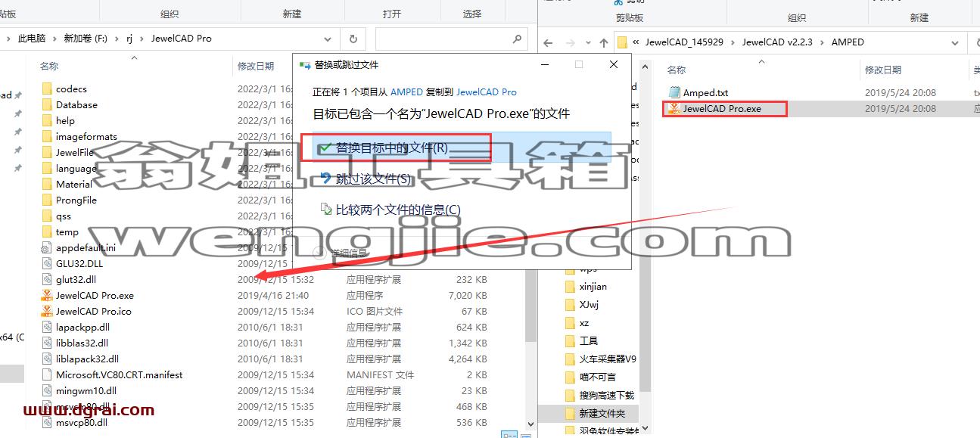The width and height of the screenshot is (980, 438).
Task: Click the back arrow in the right explorer window
Action: coord(549,42)
